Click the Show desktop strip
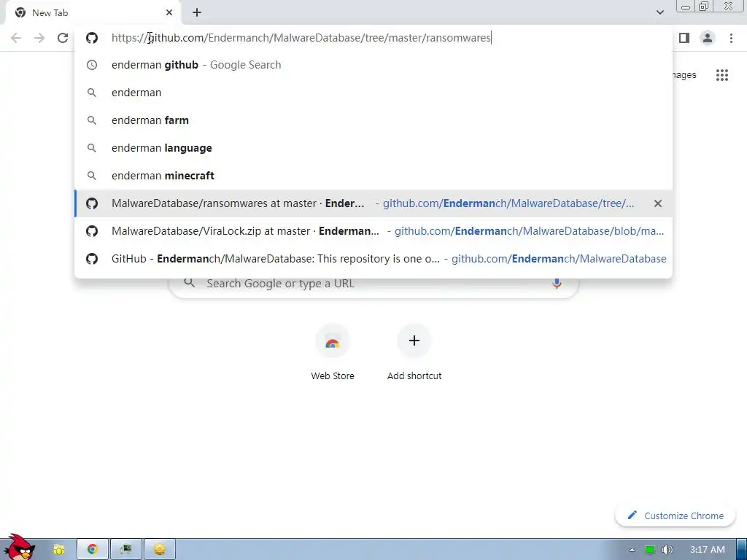Image resolution: width=747 pixels, height=560 pixels. point(742,550)
